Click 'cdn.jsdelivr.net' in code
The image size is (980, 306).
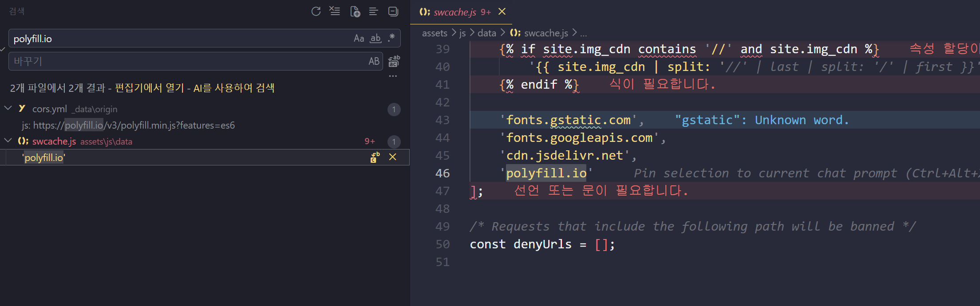pyautogui.click(x=565, y=155)
